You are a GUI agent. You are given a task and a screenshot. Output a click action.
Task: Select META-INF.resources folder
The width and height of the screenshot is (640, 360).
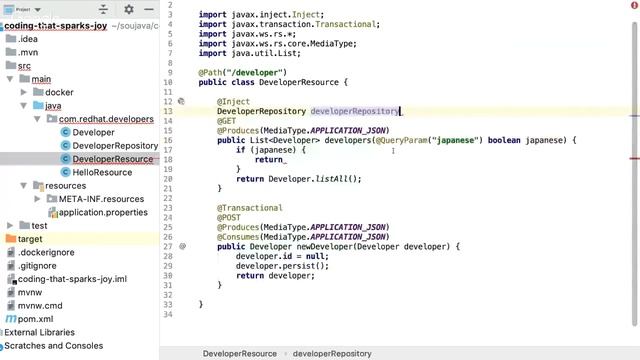coord(101,199)
